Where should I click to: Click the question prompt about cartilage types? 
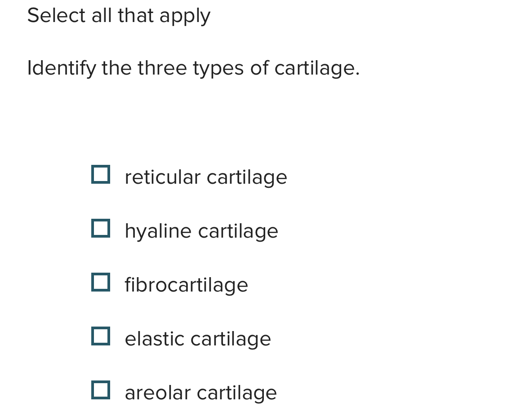193,68
